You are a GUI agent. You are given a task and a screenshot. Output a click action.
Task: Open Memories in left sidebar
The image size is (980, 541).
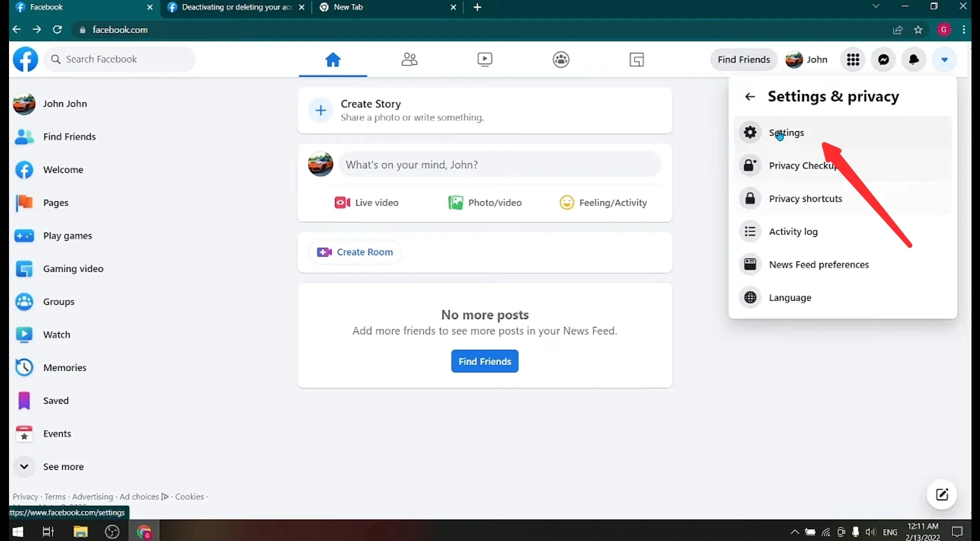[x=51, y=368]
